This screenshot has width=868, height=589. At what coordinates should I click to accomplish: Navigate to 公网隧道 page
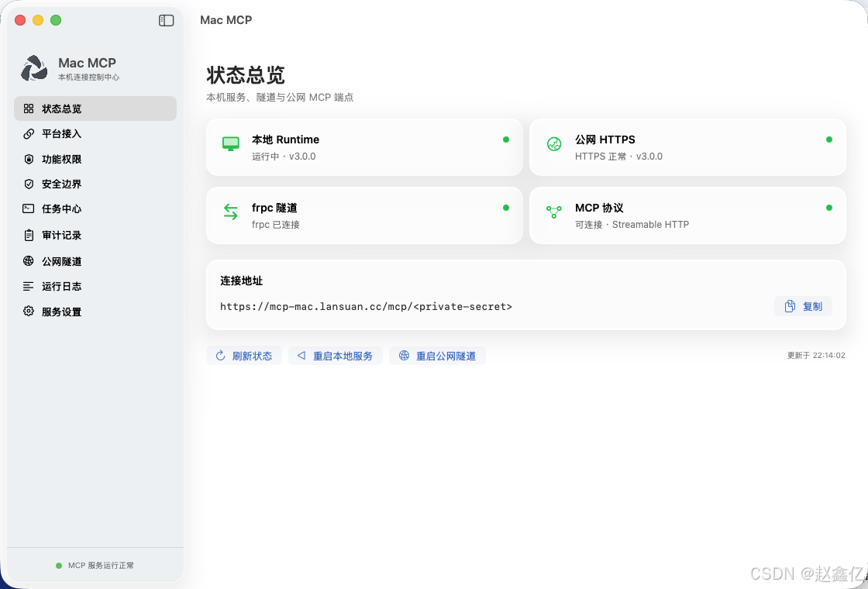pos(95,260)
